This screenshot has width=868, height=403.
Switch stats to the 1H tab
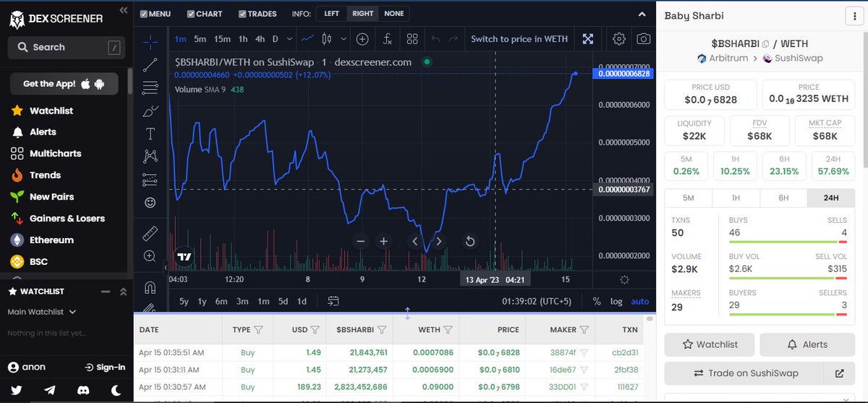tap(736, 198)
